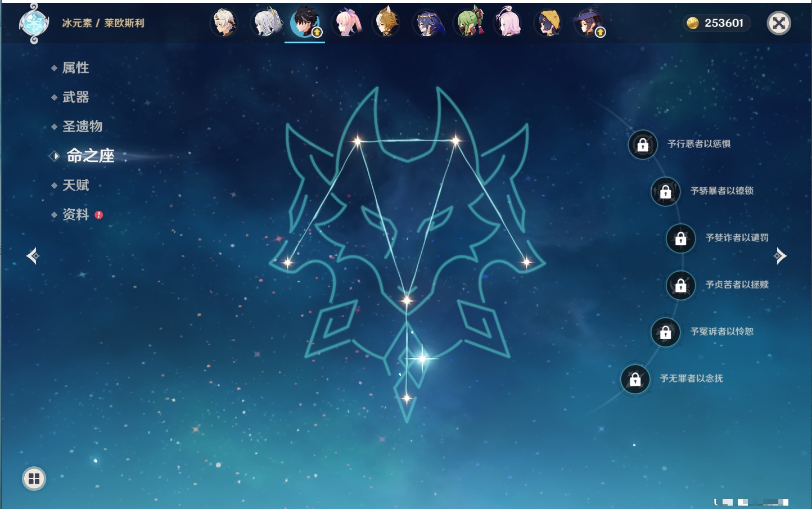This screenshot has height=509, width=812.
Task: Select constellation 予贞苦者以拯赎 label
Action: tap(737, 285)
